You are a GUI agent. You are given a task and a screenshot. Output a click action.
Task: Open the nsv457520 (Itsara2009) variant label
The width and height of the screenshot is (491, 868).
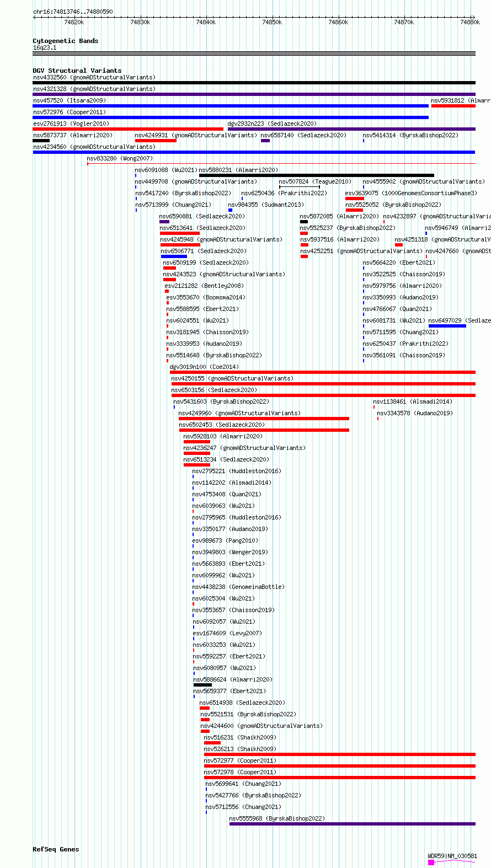[70, 100]
